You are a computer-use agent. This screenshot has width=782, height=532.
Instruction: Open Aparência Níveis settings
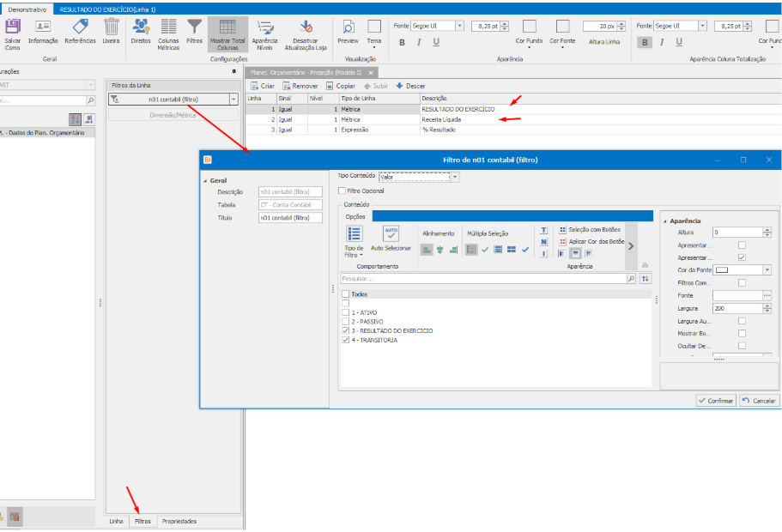click(265, 27)
